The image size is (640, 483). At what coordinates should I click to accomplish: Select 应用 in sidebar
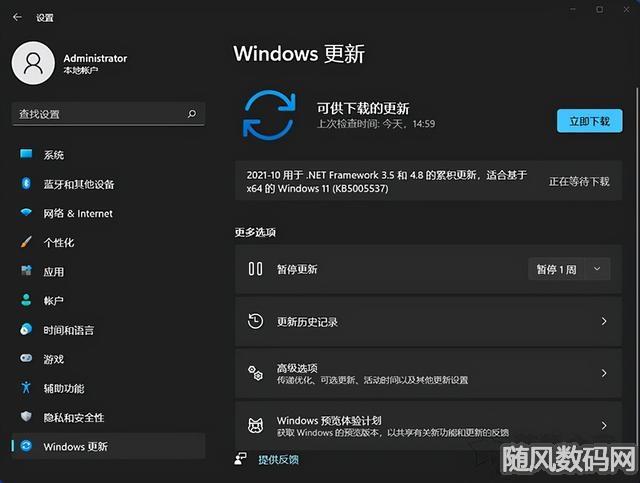click(x=109, y=271)
